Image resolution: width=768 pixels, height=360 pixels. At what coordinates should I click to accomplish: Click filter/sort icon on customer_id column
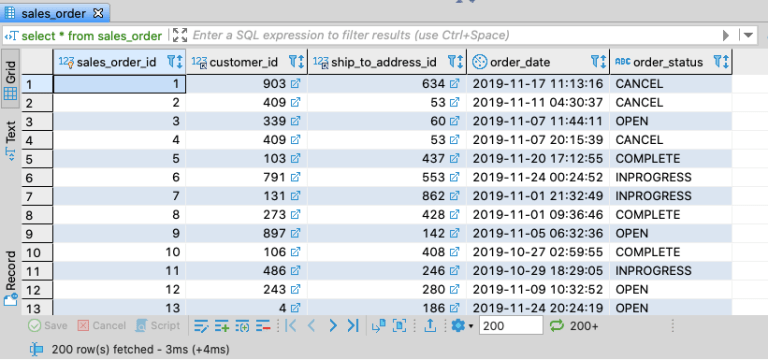296,62
